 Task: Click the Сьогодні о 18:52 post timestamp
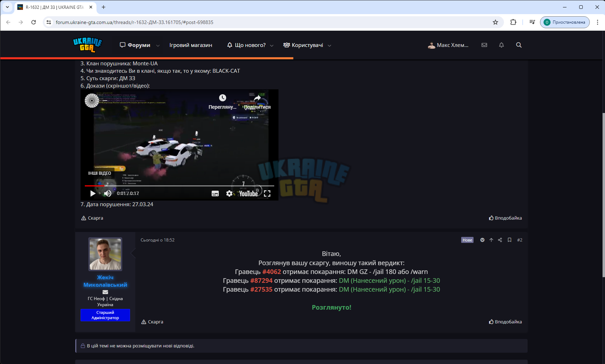[x=158, y=240]
